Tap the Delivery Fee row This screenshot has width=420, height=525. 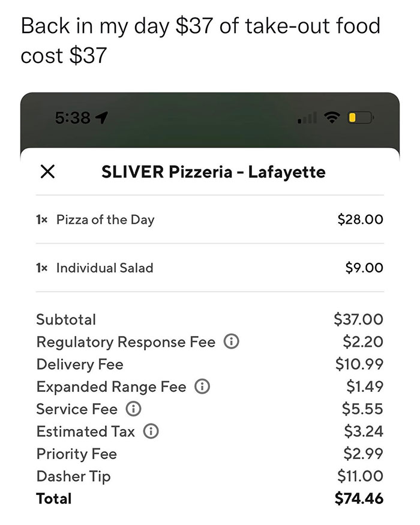[x=209, y=364]
